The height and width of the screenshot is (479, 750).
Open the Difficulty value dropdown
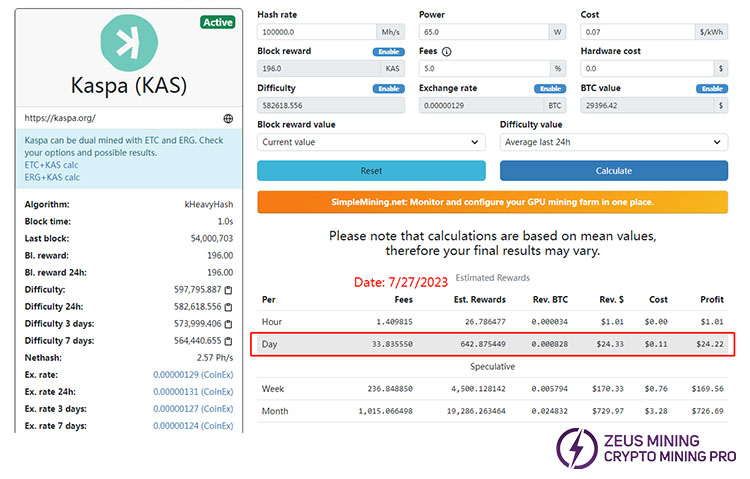(613, 143)
